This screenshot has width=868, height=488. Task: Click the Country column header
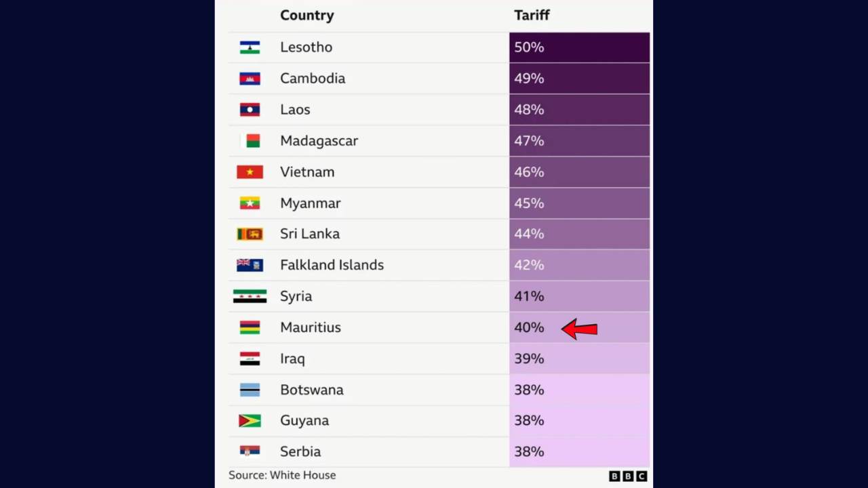(307, 16)
